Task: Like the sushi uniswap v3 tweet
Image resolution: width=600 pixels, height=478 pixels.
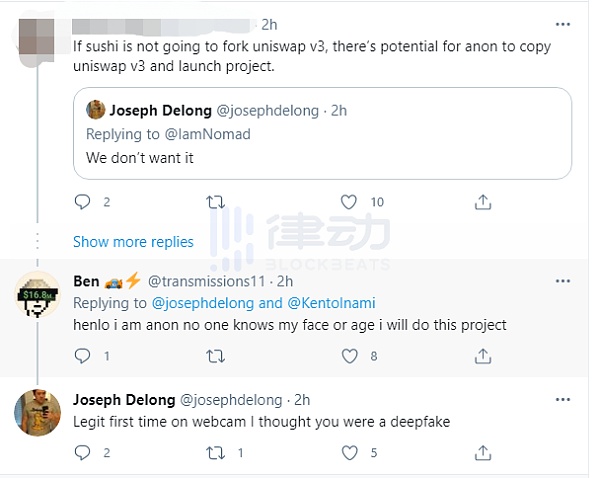Action: (x=349, y=202)
